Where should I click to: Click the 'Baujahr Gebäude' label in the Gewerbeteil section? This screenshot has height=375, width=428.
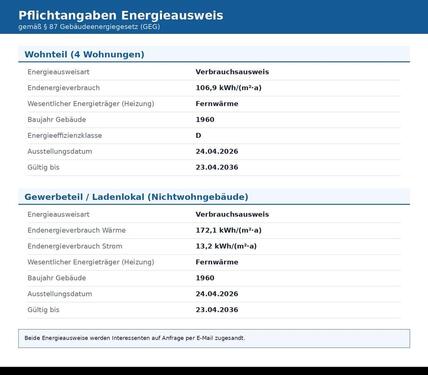pyautogui.click(x=57, y=278)
